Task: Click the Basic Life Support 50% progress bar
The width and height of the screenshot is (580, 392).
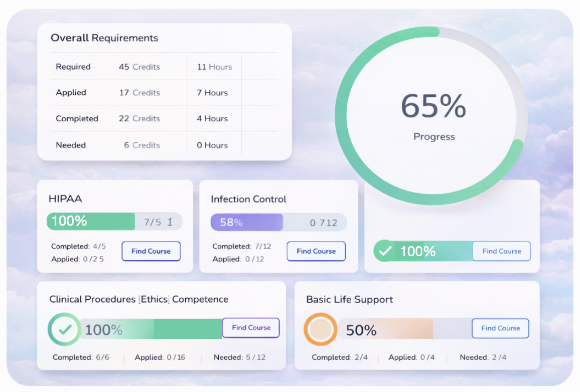Action: 405,329
